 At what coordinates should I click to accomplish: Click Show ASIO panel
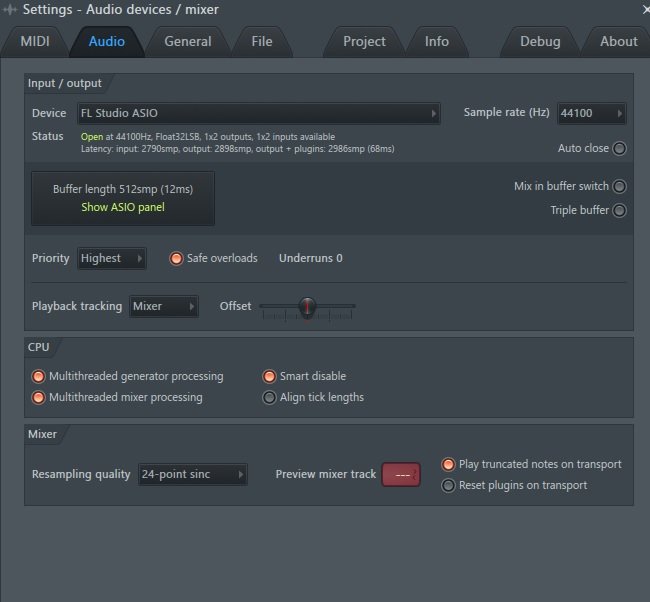(x=123, y=207)
